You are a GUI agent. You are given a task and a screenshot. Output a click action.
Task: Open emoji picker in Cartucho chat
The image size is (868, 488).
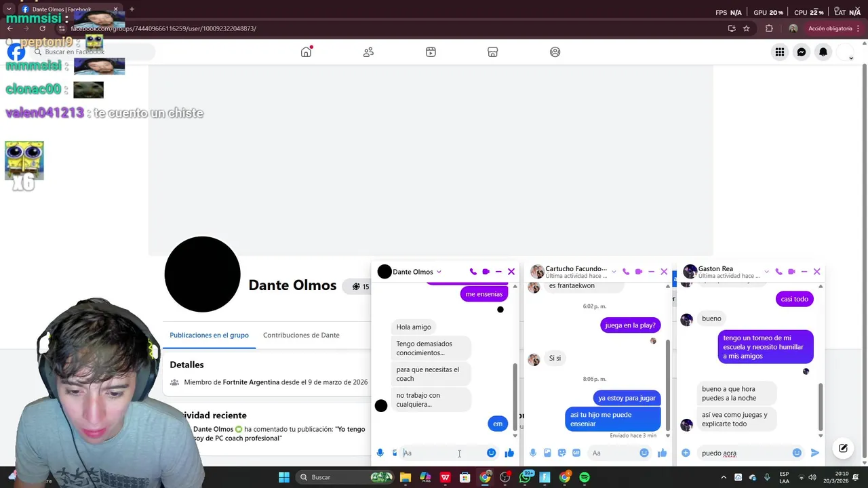point(644,453)
